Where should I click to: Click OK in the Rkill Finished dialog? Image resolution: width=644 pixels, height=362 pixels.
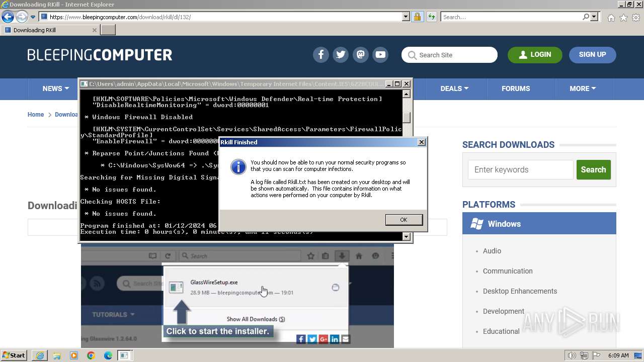pyautogui.click(x=404, y=220)
